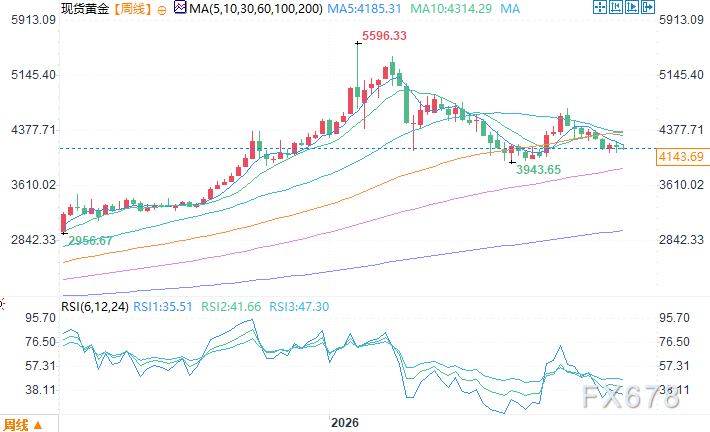Viewport: 710px width, 432px height.
Task: Expand the 周线 period selector at bottom-left
Action: (x=23, y=425)
